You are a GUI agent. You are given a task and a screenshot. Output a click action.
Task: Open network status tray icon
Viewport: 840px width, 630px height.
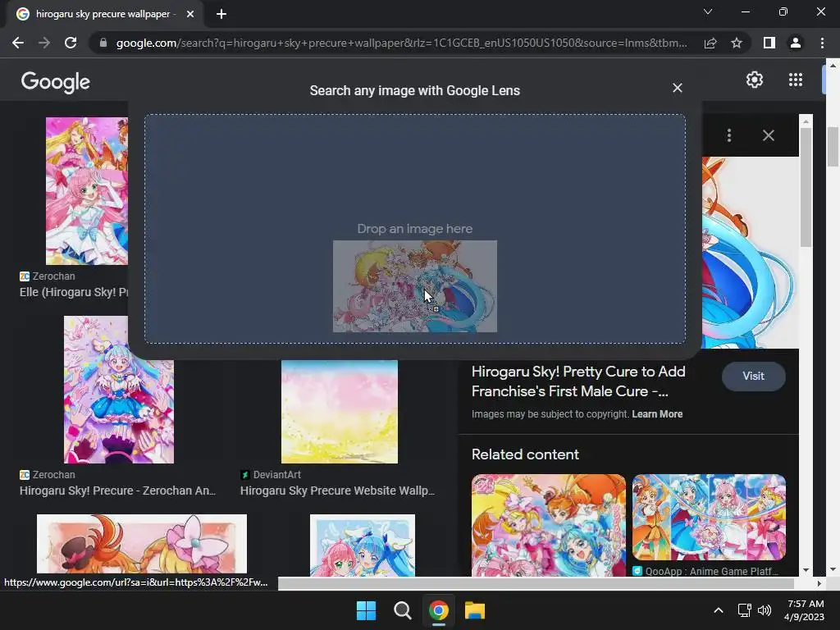[744, 610]
